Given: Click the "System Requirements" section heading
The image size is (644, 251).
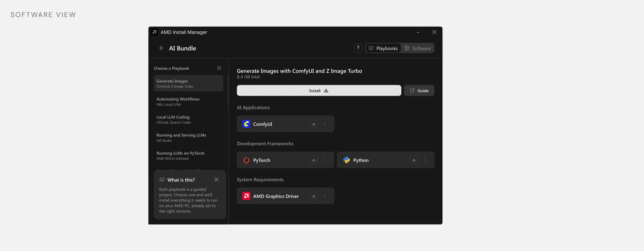Looking at the screenshot, I should (260, 180).
